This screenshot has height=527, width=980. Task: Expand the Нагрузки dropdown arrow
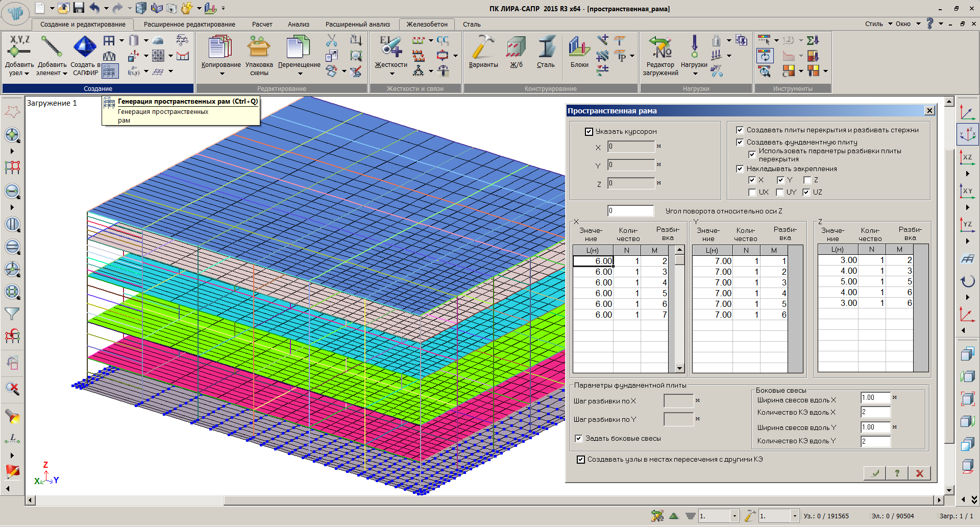tap(695, 74)
